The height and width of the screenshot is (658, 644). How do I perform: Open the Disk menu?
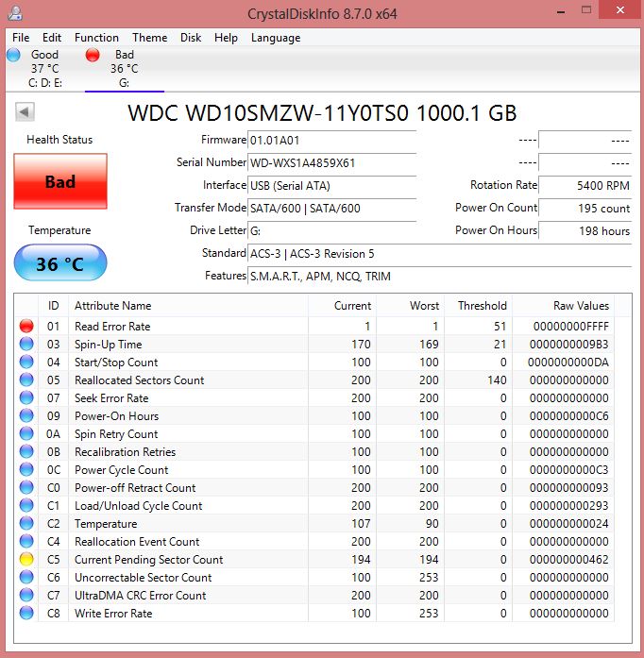pos(191,38)
